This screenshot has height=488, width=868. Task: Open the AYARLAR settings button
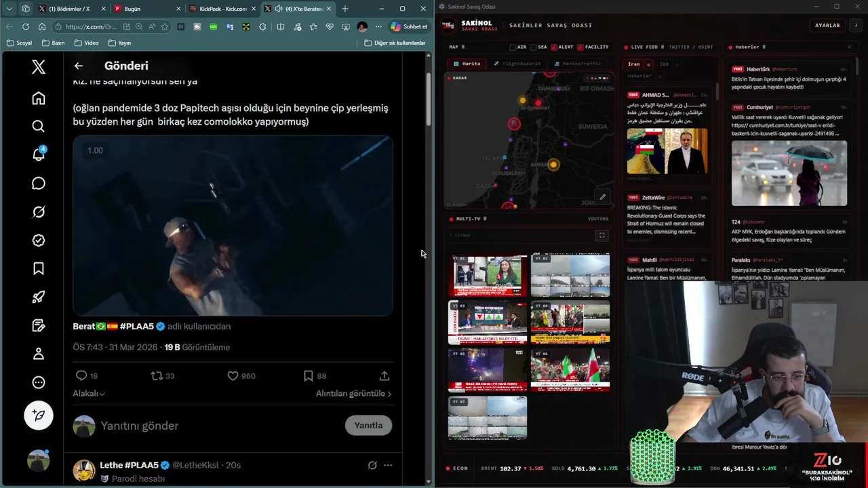[x=827, y=25]
